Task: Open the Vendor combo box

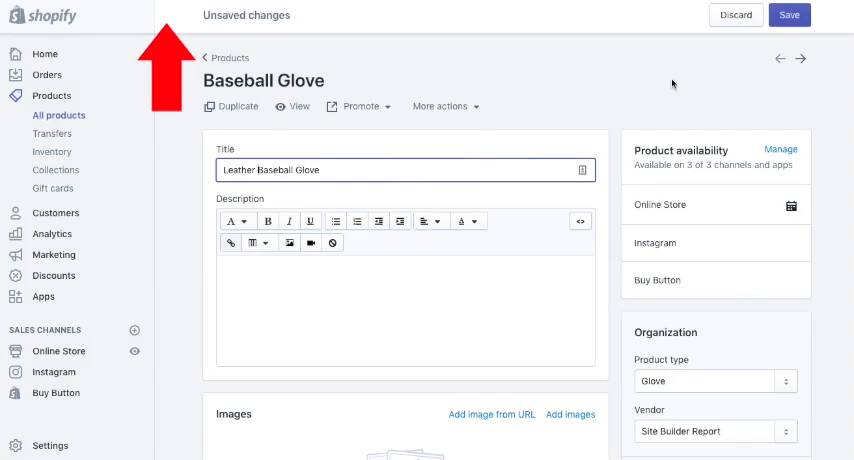Action: [x=715, y=432]
